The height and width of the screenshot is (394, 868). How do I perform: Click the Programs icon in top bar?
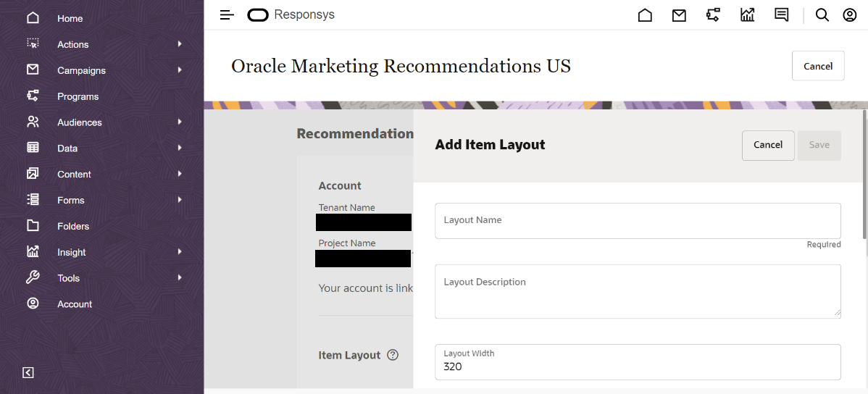click(713, 15)
